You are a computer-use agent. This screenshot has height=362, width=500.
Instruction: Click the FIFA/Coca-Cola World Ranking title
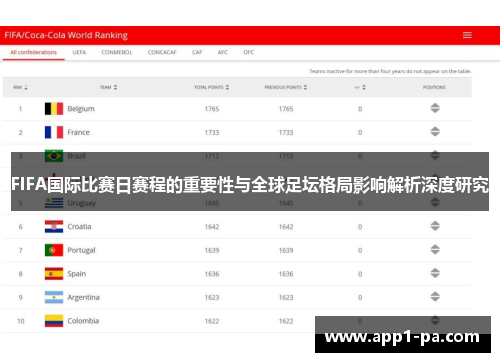tap(66, 35)
